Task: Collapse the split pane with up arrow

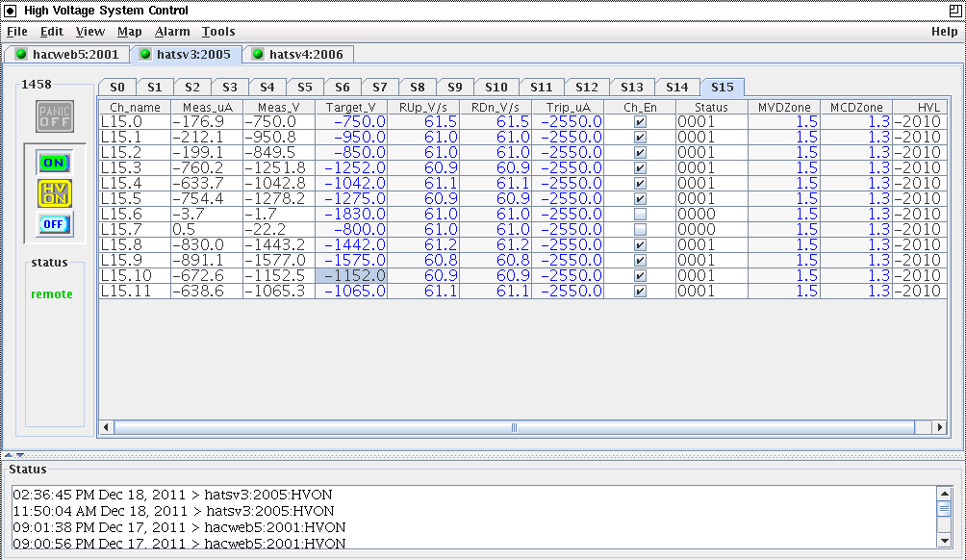Action: pos(9,455)
